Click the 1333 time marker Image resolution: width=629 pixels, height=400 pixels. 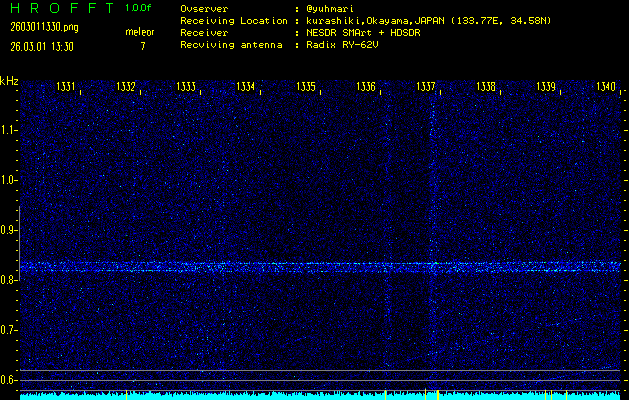coord(187,87)
